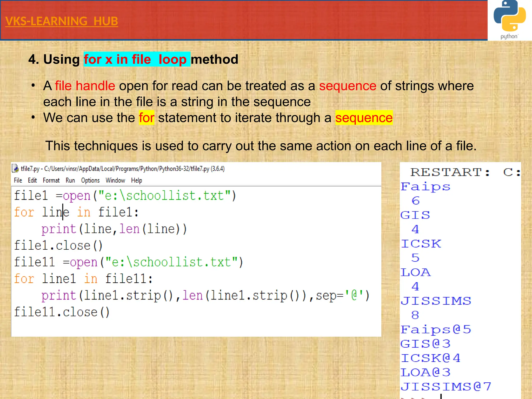Click the line 'for line1 in file11:'

(x=83, y=279)
